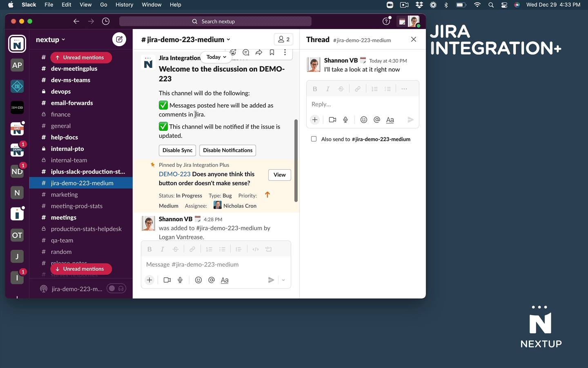Click the Disable Sync button
The image size is (588, 368).
[177, 150]
